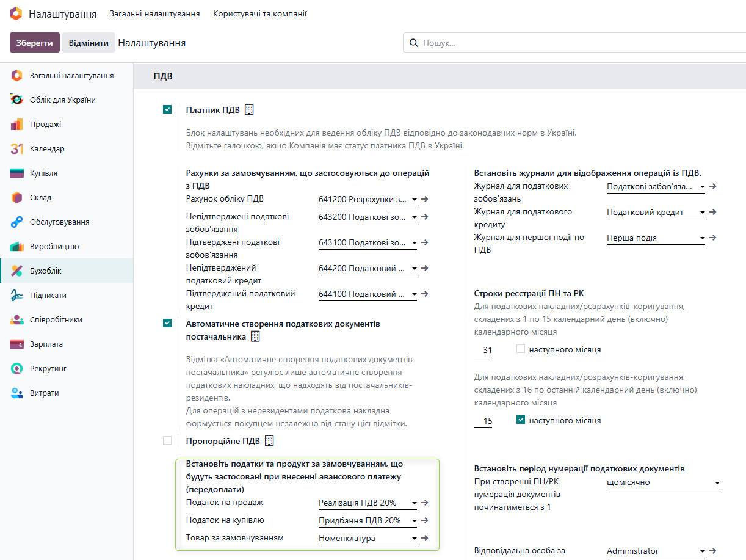Open the Продажі sidebar icon
The height and width of the screenshot is (560, 746).
pos(17,124)
